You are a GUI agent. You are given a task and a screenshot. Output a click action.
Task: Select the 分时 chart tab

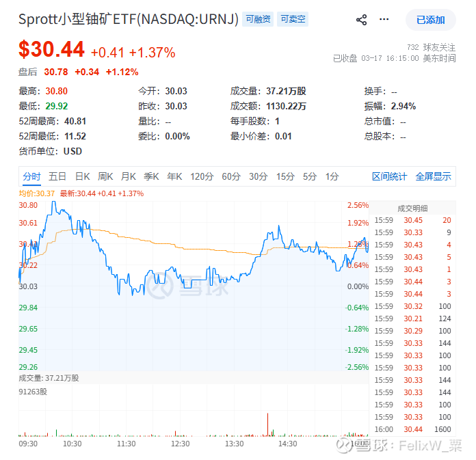pos(31,176)
